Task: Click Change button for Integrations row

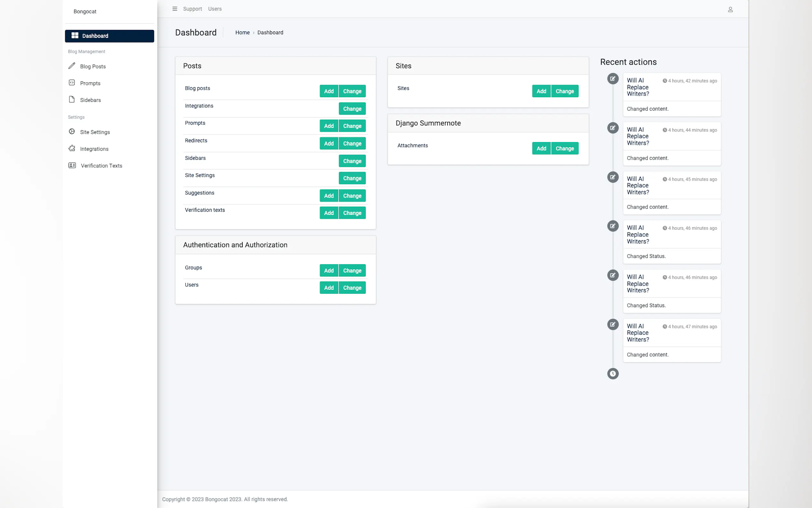Action: (352, 109)
